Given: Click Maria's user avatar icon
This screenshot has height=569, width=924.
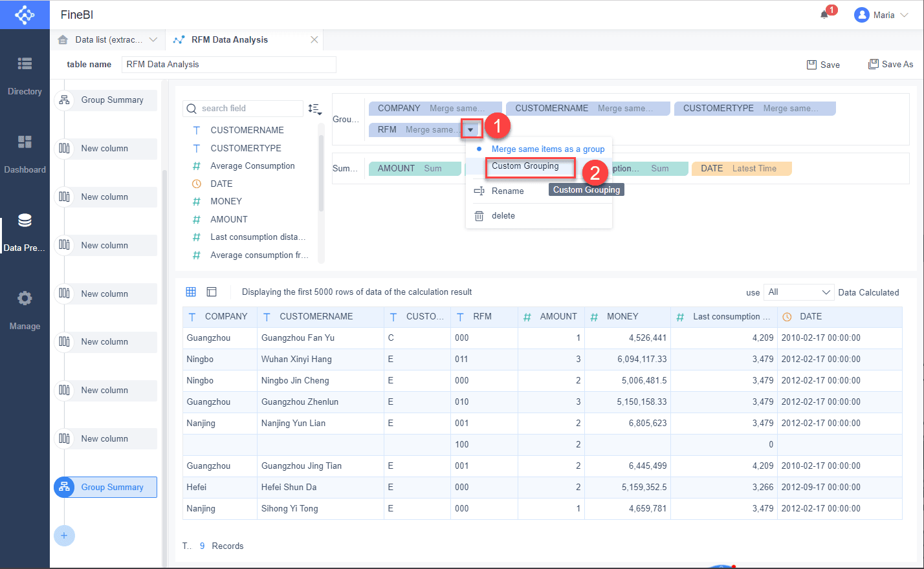Looking at the screenshot, I should pos(861,15).
